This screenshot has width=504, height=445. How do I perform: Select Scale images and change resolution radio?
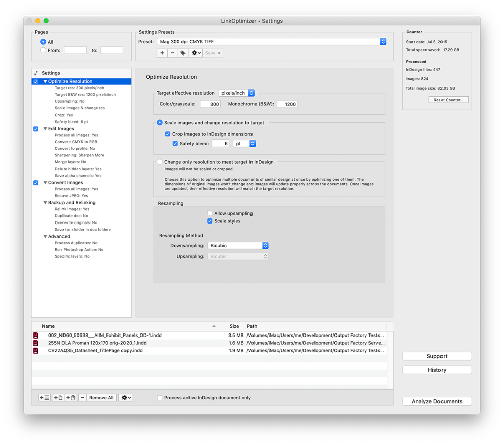159,122
